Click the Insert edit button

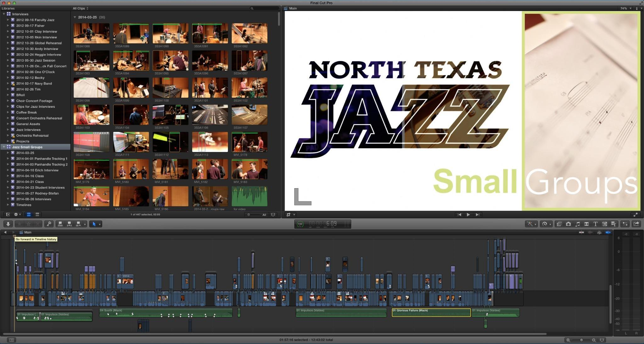pos(69,224)
